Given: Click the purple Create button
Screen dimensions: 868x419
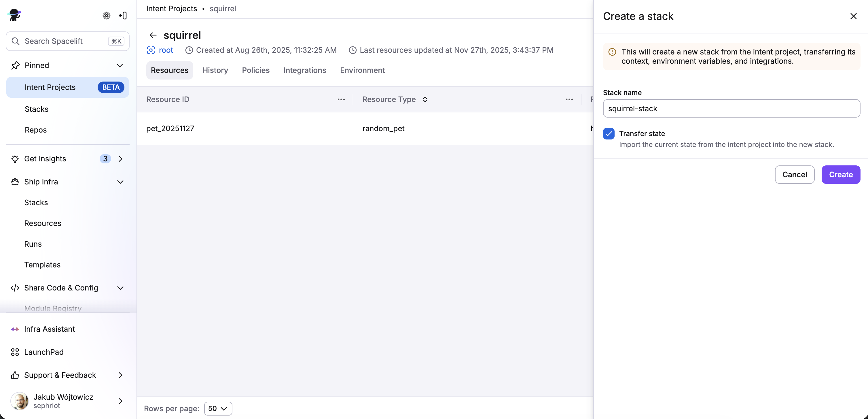Looking at the screenshot, I should tap(840, 175).
